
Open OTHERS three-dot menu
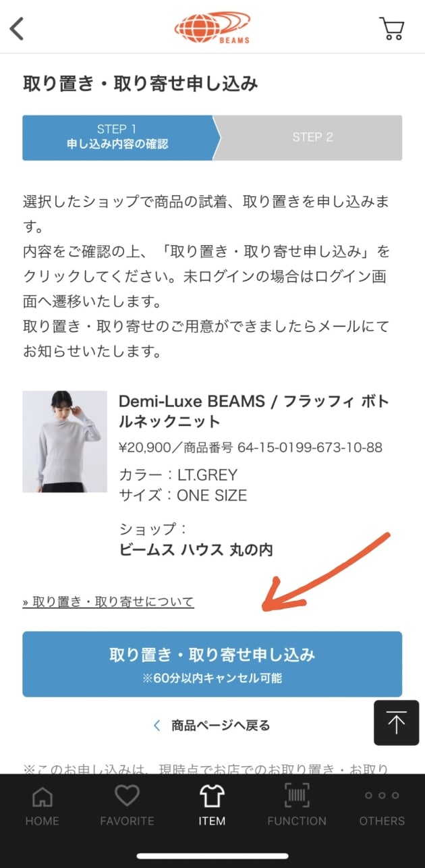(x=382, y=805)
